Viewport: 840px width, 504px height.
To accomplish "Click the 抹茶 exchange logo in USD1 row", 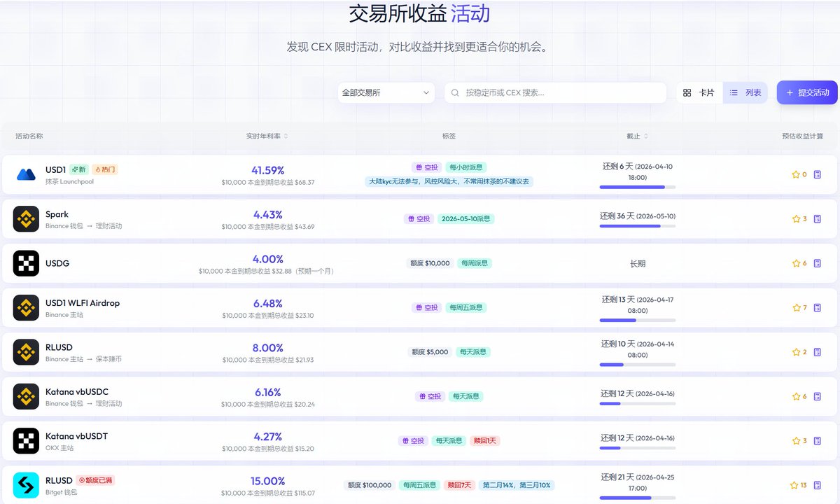I will (x=26, y=175).
